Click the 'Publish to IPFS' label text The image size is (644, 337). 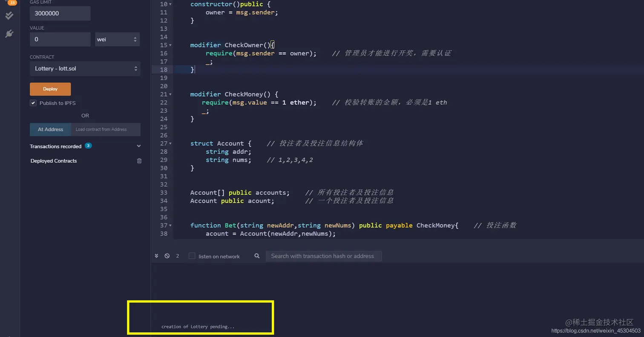pos(57,103)
